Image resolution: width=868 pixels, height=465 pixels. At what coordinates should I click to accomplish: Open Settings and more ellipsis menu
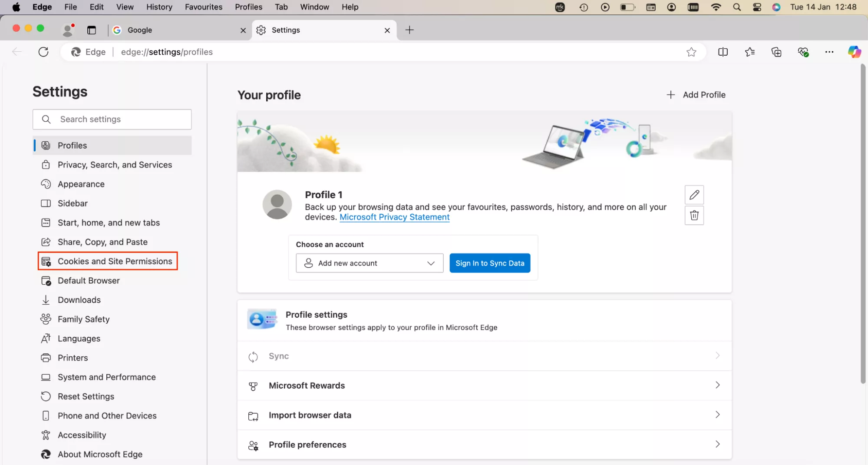point(829,52)
